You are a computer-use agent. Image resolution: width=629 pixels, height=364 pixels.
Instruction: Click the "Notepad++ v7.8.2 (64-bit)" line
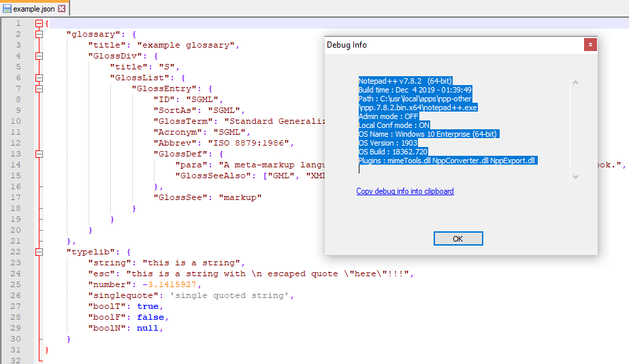point(405,81)
